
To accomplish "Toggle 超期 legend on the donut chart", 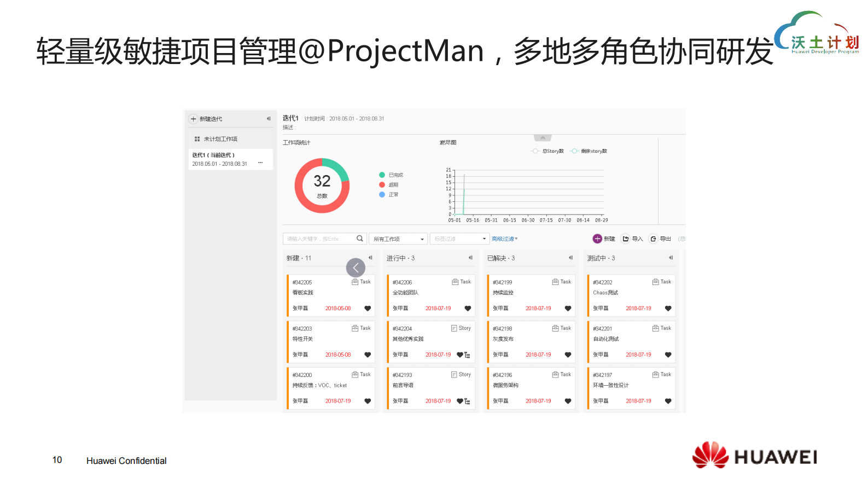I will point(389,185).
